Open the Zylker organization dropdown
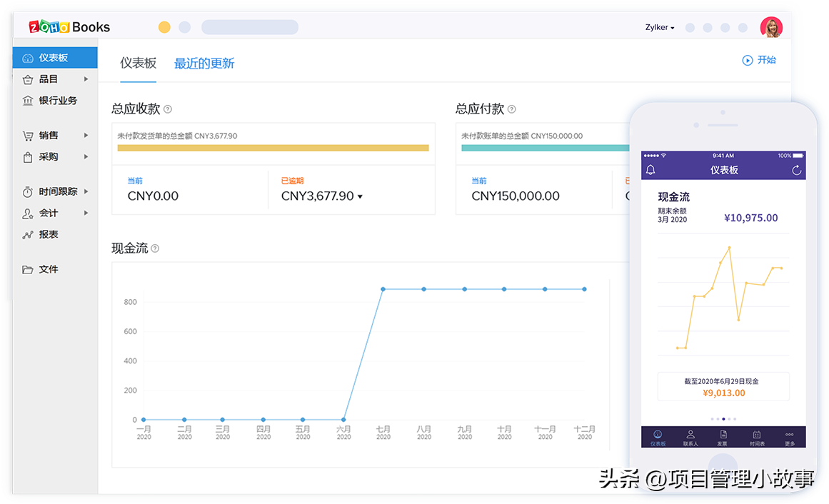This screenshot has width=829, height=504. pos(660,28)
